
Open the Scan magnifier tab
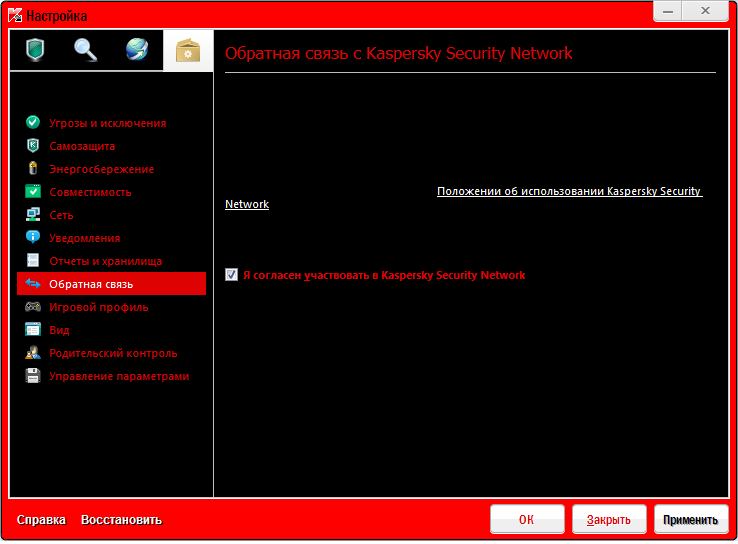tap(86, 50)
